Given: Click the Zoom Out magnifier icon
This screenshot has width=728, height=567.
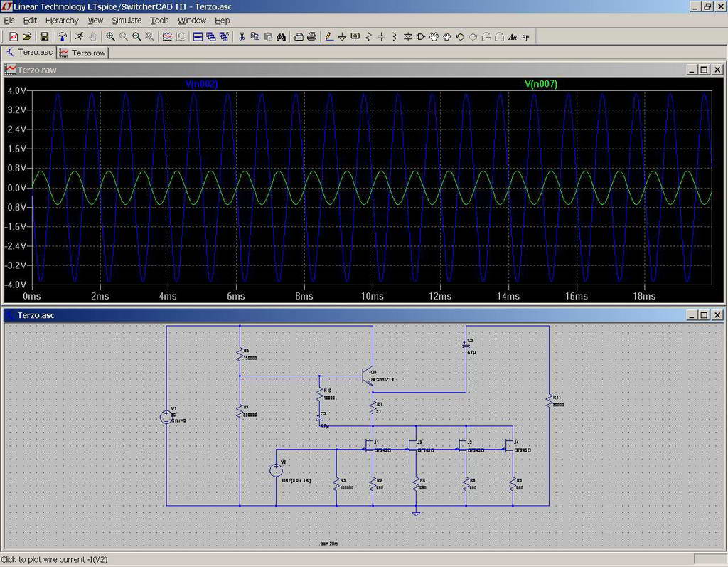Looking at the screenshot, I should (136, 37).
